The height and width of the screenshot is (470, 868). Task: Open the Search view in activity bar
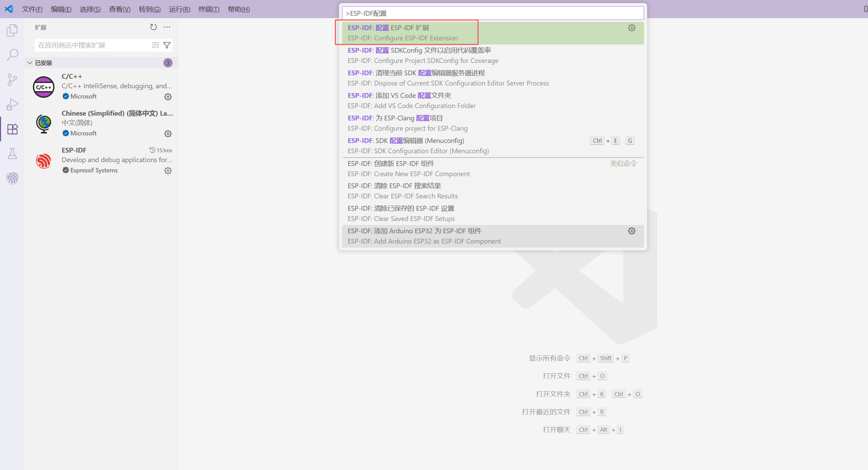pos(12,55)
